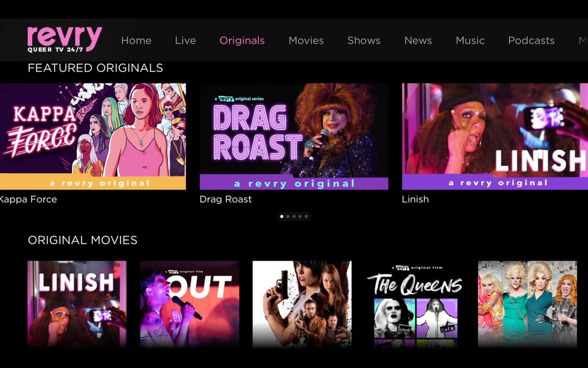Select the first carousel page dot

click(281, 217)
